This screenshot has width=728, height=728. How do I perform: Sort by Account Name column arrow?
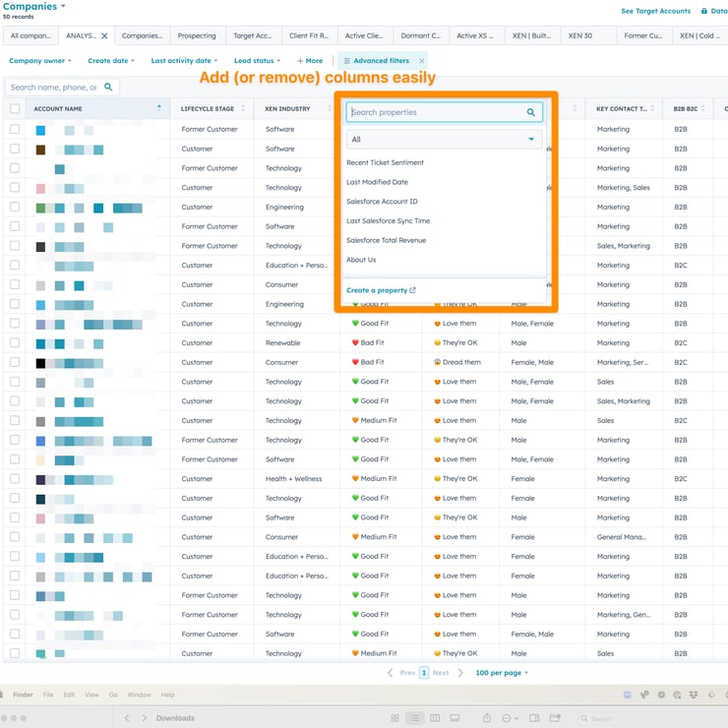coord(158,108)
